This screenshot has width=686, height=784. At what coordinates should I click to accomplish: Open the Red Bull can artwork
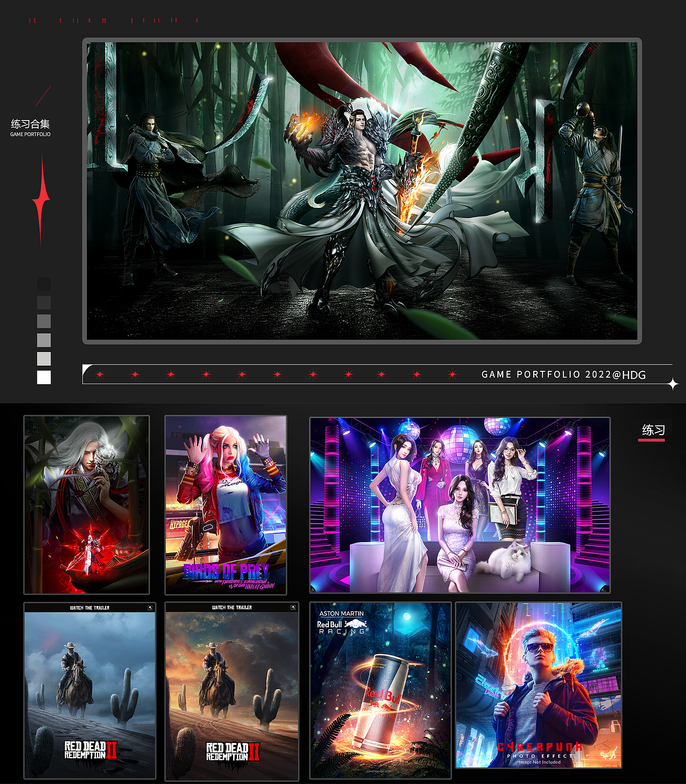coord(382,691)
